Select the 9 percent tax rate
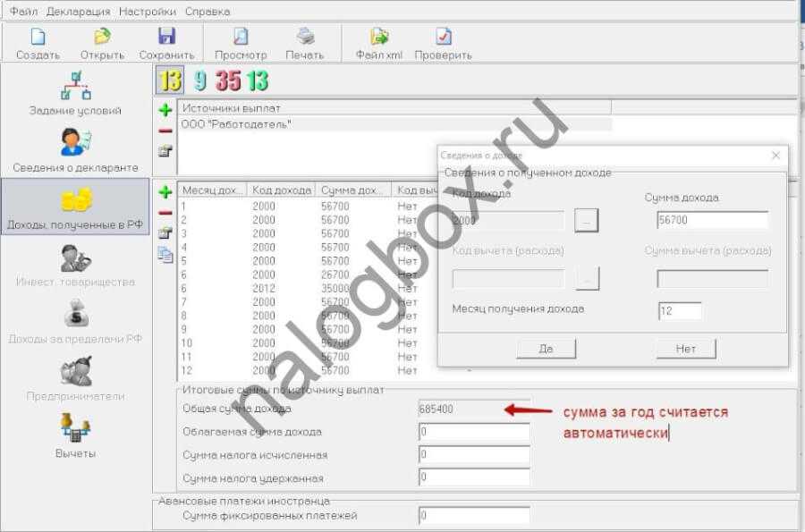The width and height of the screenshot is (805, 532). (x=199, y=80)
